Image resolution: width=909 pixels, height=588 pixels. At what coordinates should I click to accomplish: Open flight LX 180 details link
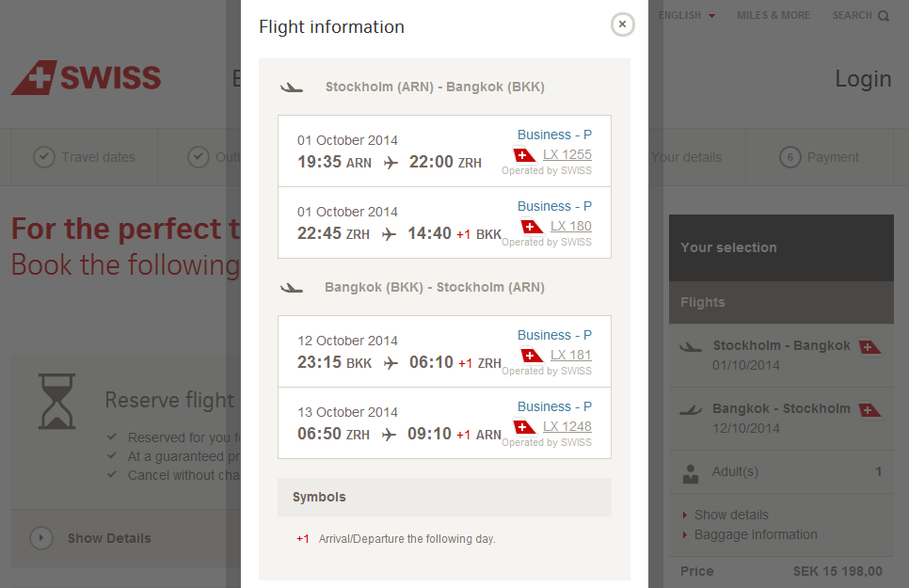[571, 226]
